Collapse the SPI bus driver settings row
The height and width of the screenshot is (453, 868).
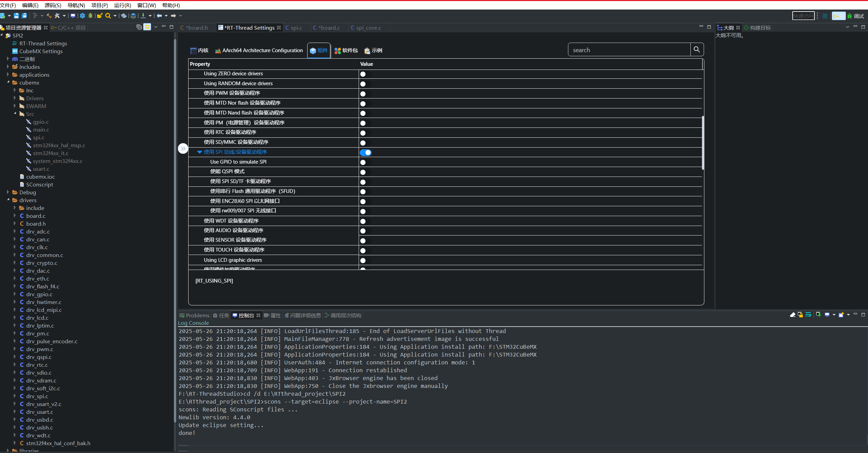click(199, 152)
